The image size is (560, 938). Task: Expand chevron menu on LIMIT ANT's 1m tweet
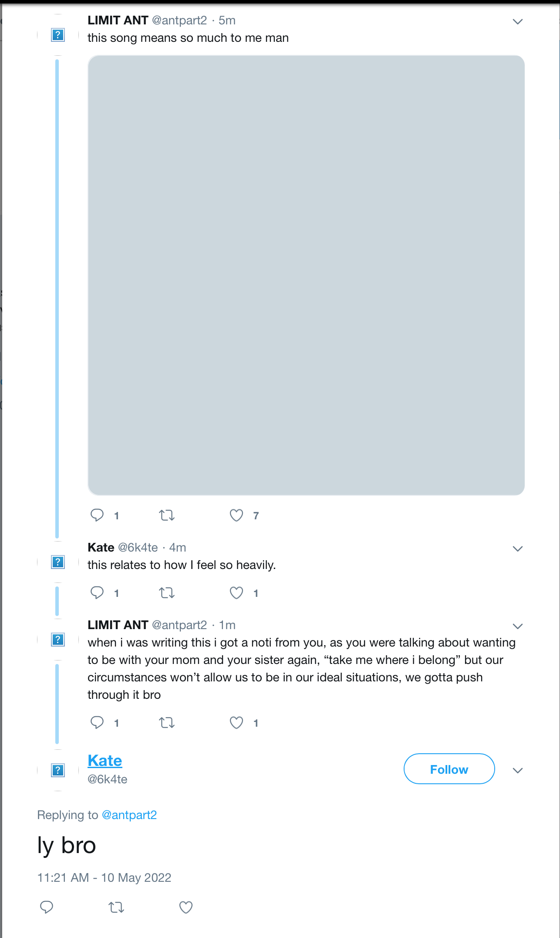pyautogui.click(x=517, y=626)
